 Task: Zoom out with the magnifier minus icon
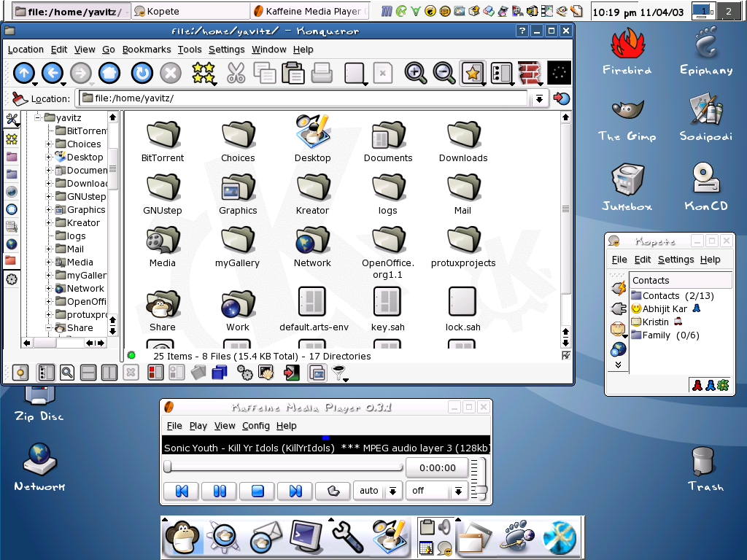444,74
